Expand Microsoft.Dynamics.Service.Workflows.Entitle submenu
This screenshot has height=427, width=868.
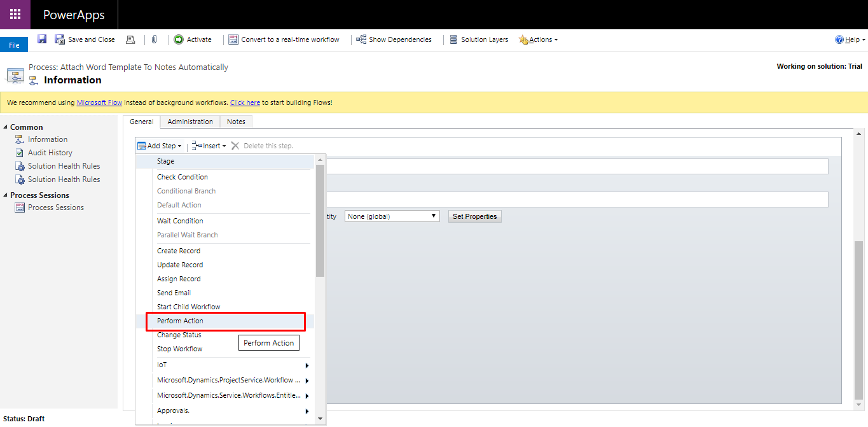tap(225, 396)
